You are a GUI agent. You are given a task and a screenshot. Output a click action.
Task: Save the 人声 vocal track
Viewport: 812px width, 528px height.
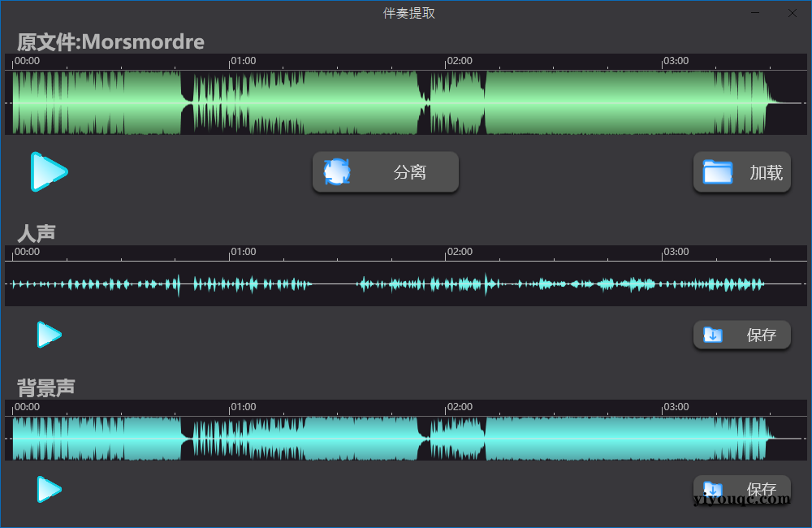point(742,335)
